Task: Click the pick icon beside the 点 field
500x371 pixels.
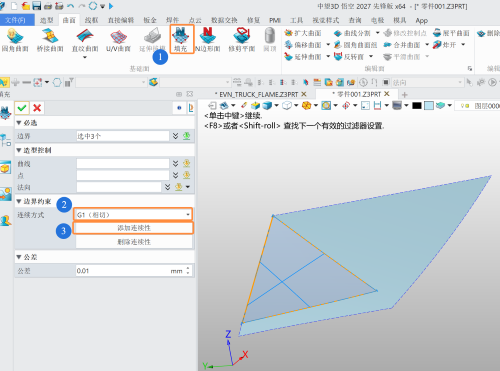Action: (x=187, y=175)
